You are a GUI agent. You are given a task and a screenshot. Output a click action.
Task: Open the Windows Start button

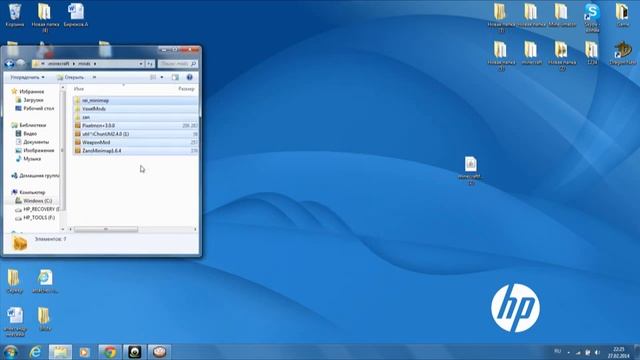pos(11,352)
